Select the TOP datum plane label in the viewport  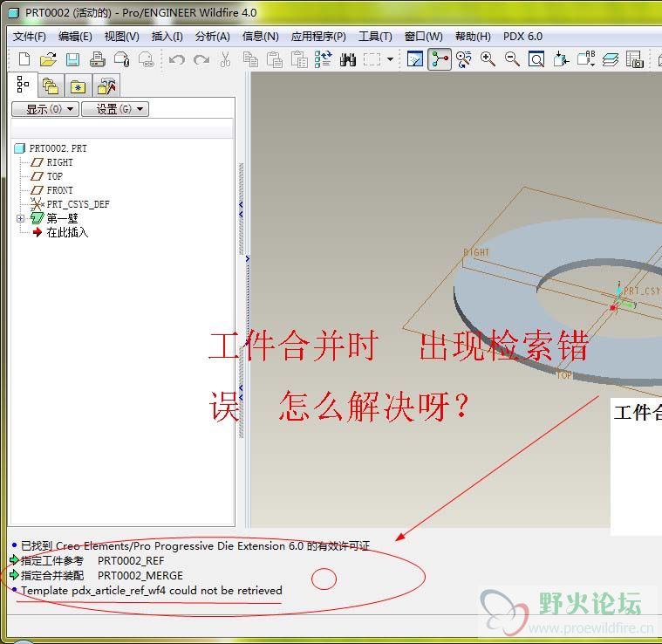tap(564, 375)
